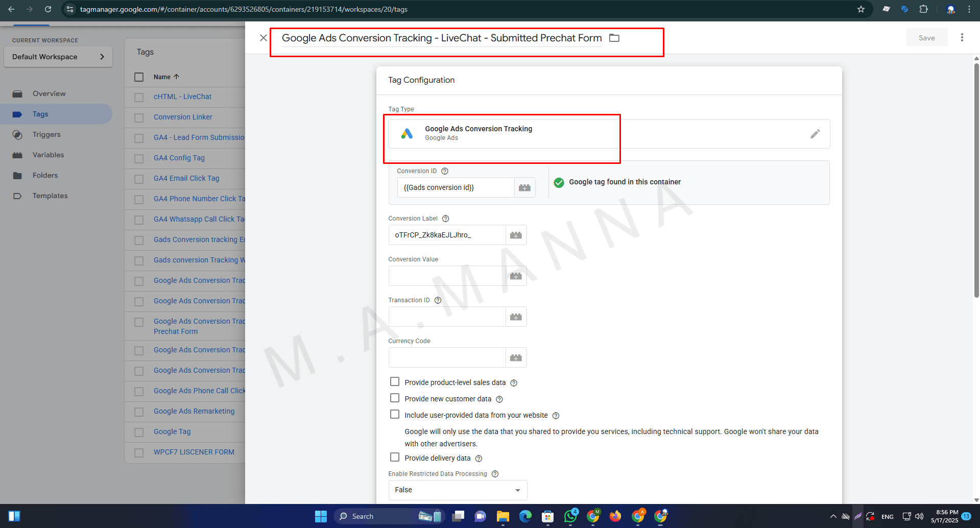This screenshot has height=528, width=980.
Task: Check Provide new customer data option
Action: [395, 398]
